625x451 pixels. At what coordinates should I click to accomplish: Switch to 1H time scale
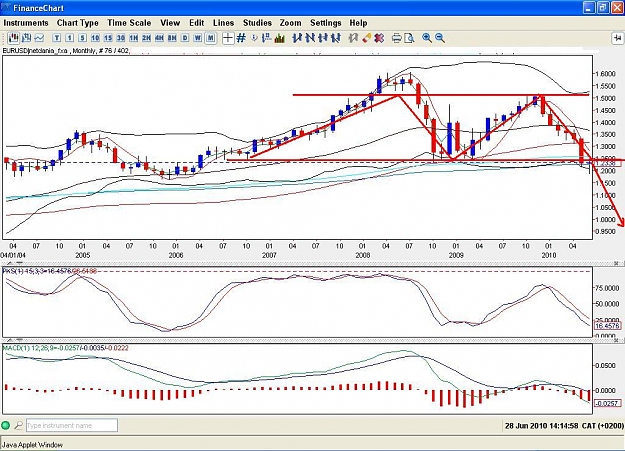(x=134, y=38)
